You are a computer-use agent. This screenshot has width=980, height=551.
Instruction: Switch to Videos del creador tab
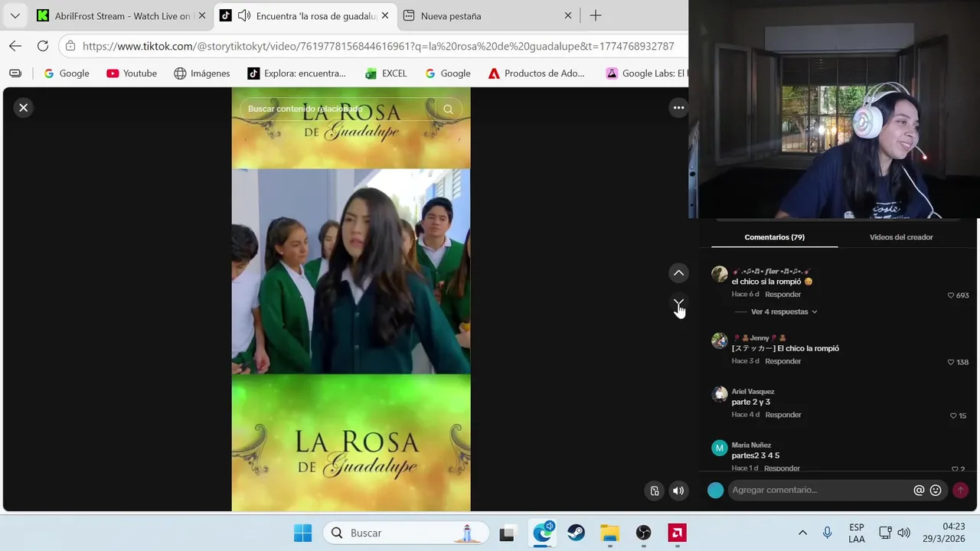(x=901, y=237)
